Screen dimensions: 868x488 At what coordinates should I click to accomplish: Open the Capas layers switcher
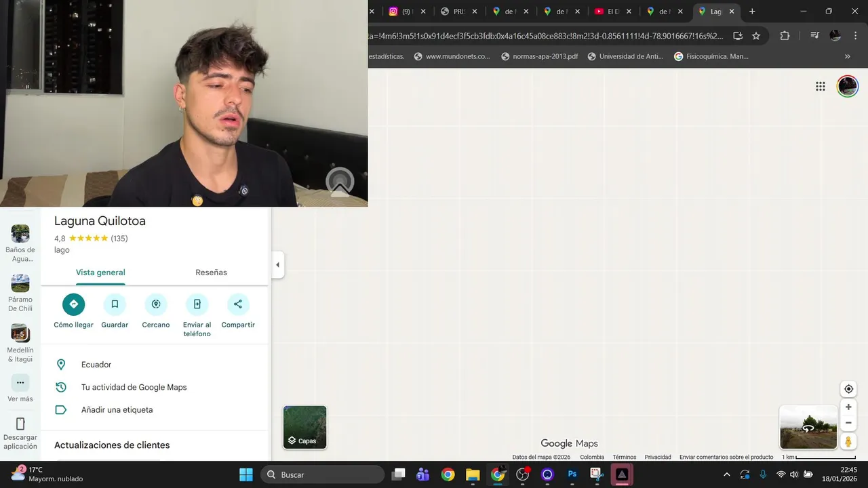[305, 427]
